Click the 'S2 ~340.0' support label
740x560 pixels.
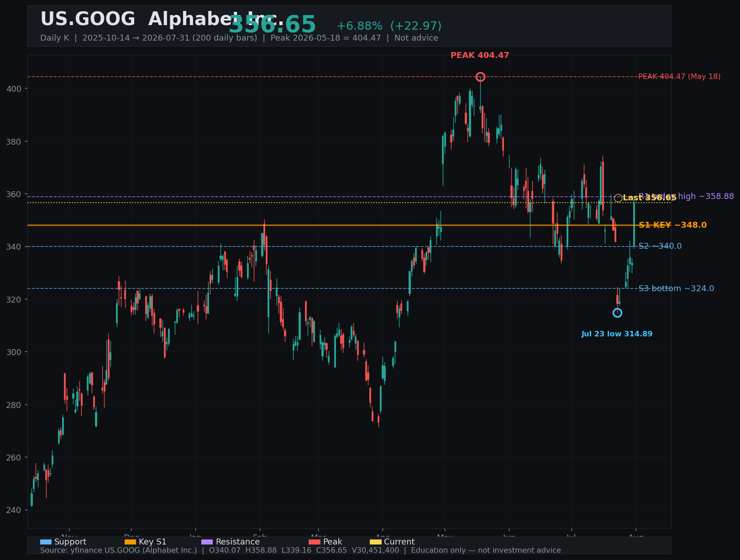tap(660, 246)
